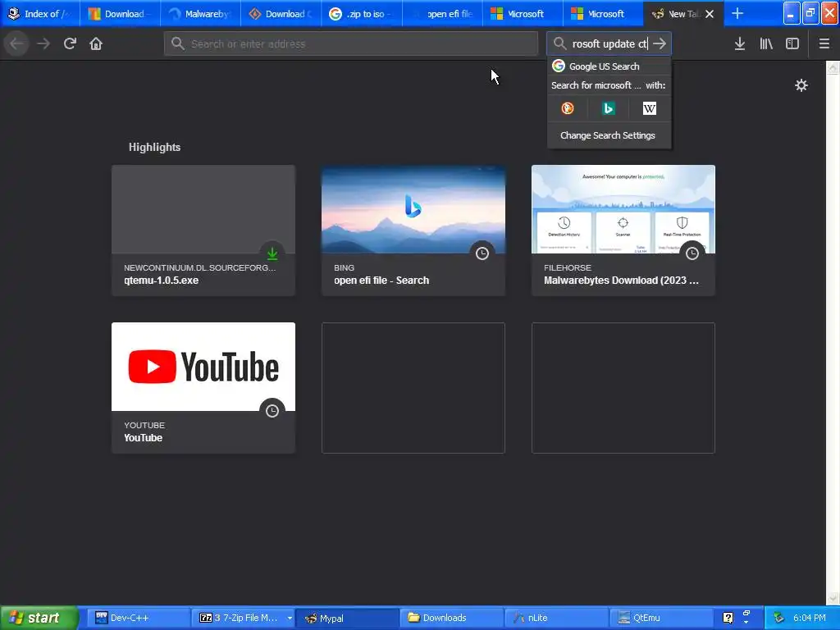Click the Highlights section heading
840x630 pixels.
click(154, 147)
